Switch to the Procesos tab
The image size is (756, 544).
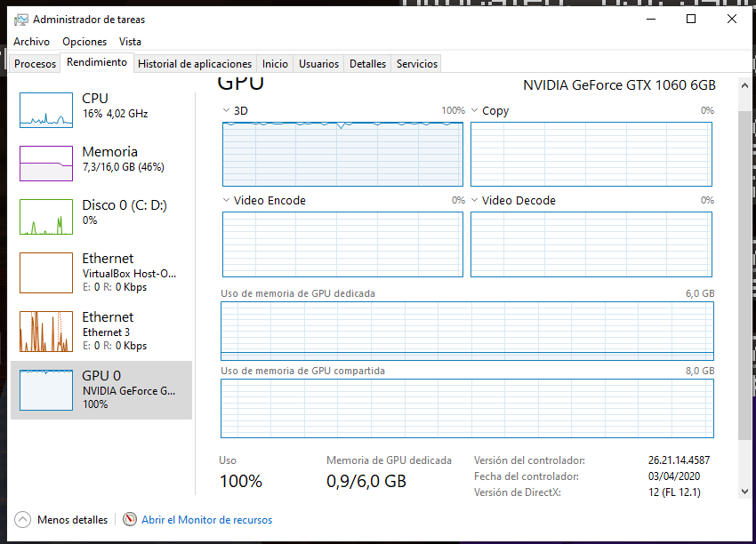[36, 64]
